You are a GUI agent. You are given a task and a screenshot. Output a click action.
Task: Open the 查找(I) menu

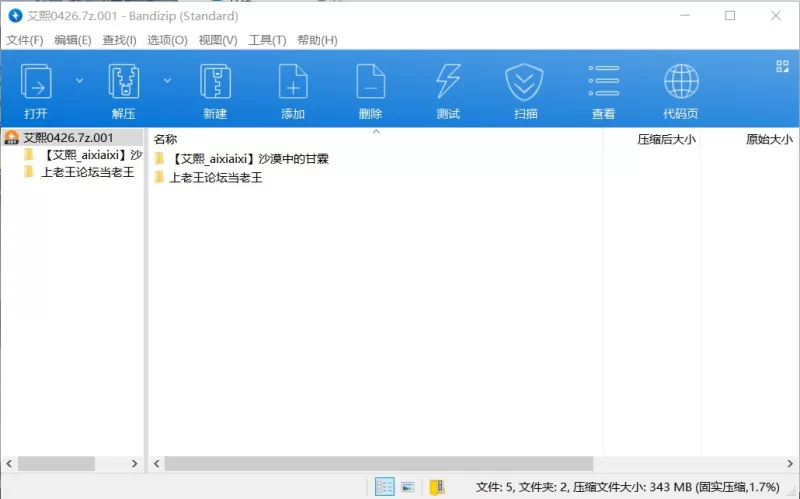119,40
